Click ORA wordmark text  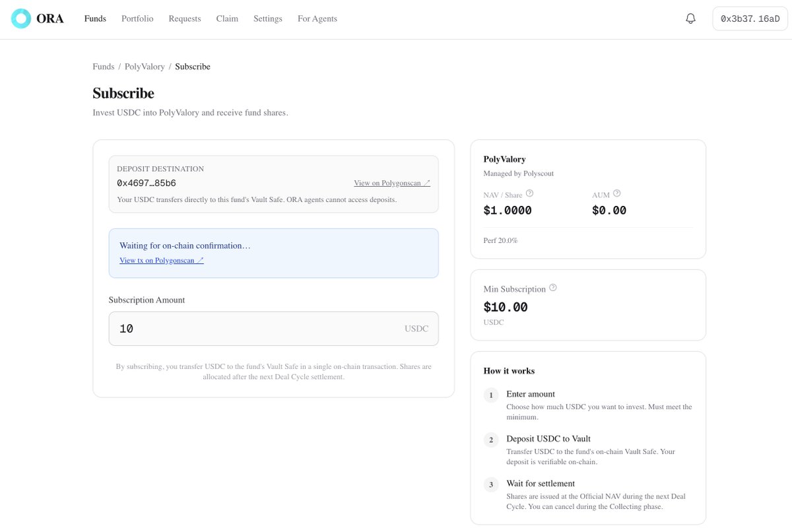[50, 18]
